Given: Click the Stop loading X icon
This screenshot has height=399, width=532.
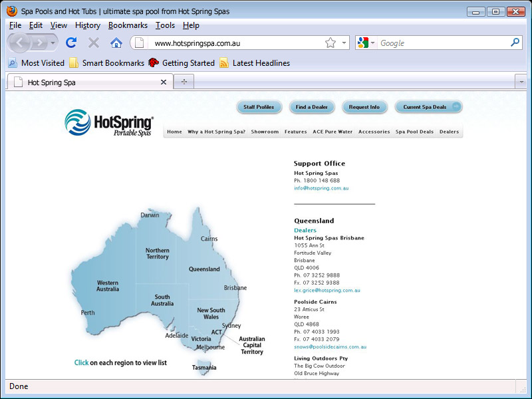Looking at the screenshot, I should point(94,43).
